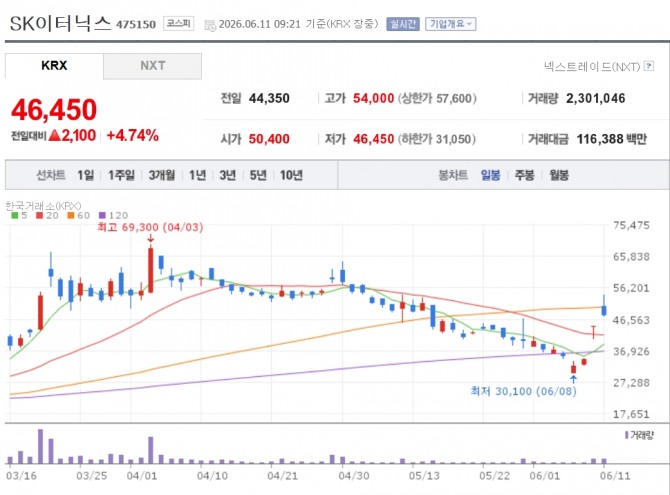Open the 기업개요 dropdown
This screenshot has height=495, width=670.
pos(450,24)
